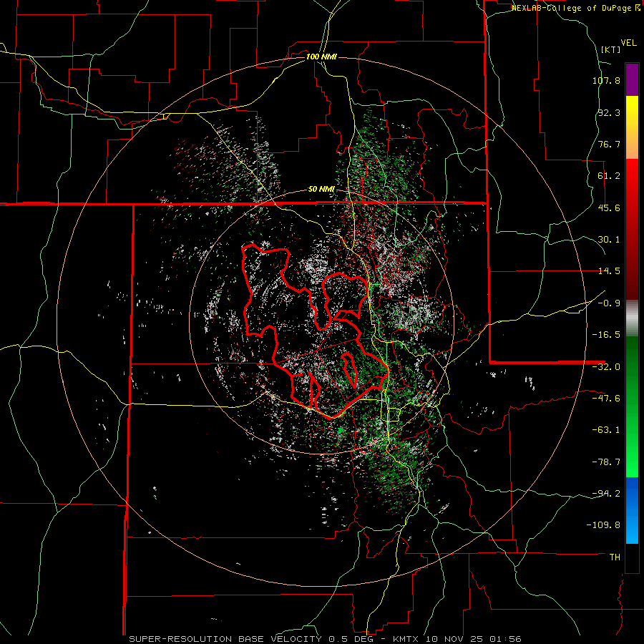Click the 10 NOV 25 01:56 timestamp

474,639
